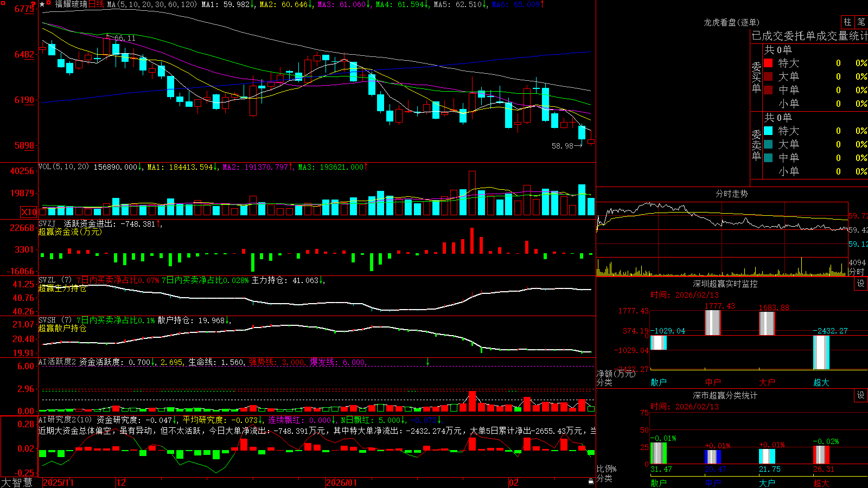Click red 特大 buy-order color swatch

pos(768,63)
